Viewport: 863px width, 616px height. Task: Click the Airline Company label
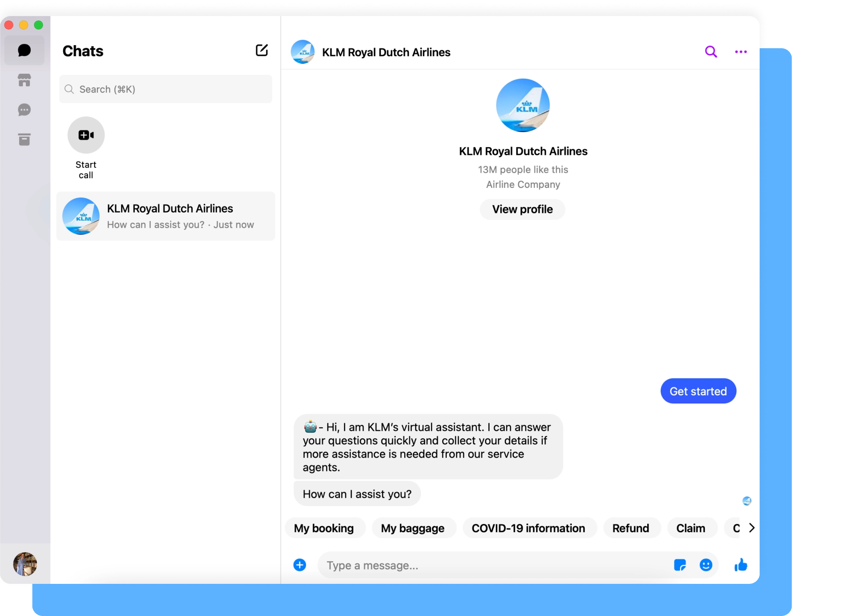[x=523, y=184]
